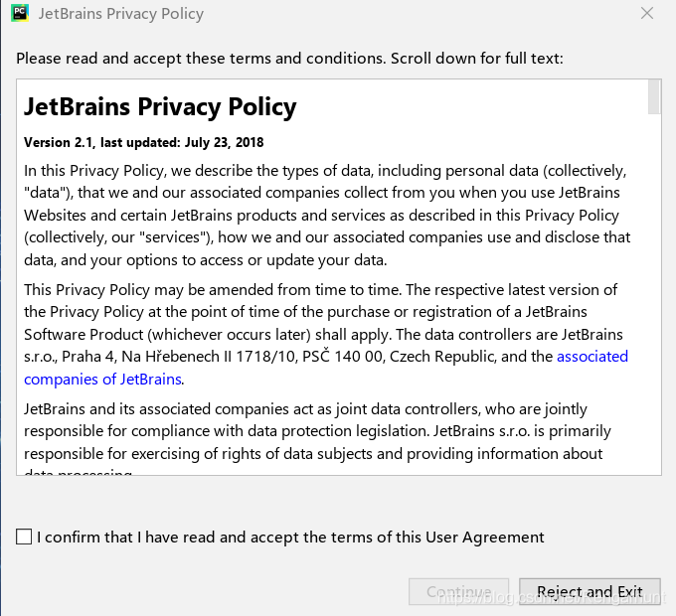676x616 pixels.
Task: Click the paragraph starting "In this Privacy Policy"
Action: [x=327, y=215]
